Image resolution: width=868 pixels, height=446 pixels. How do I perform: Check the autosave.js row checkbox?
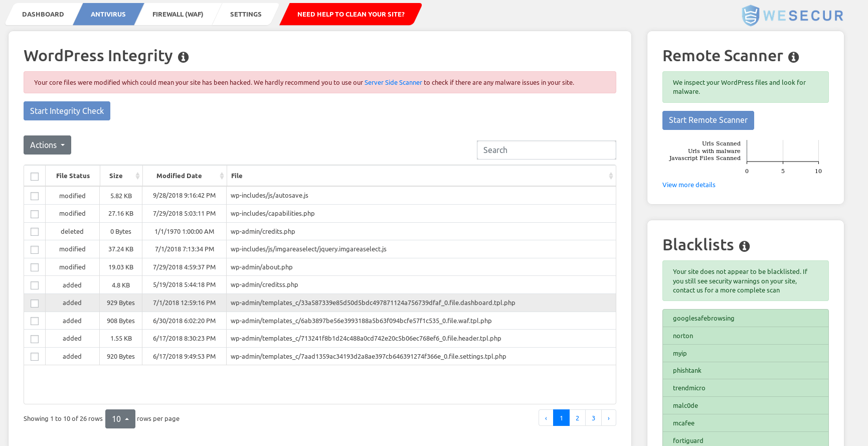click(x=35, y=196)
